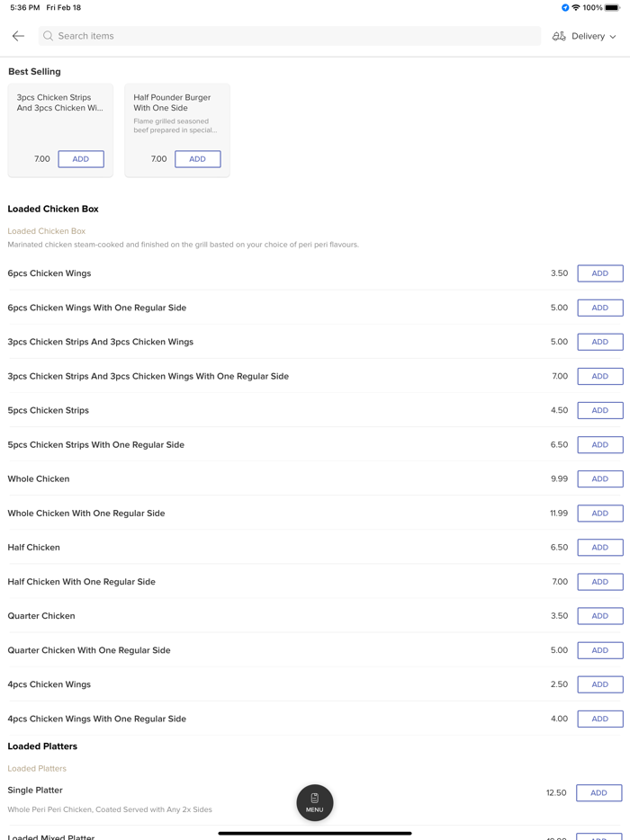Open the Loaded Platters category link
630x840 pixels.
[x=37, y=769]
